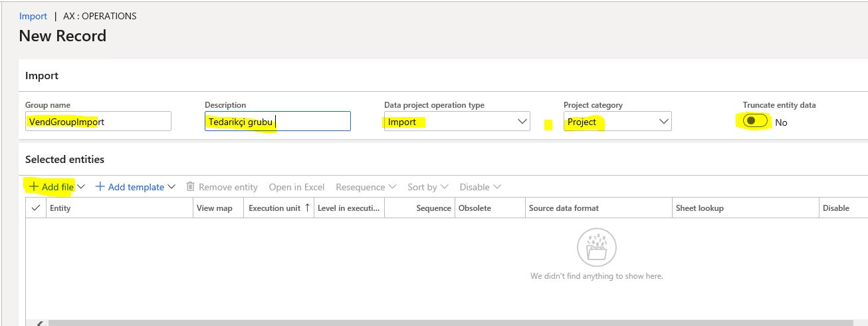
Task: Click the Group name input field
Action: (x=98, y=122)
